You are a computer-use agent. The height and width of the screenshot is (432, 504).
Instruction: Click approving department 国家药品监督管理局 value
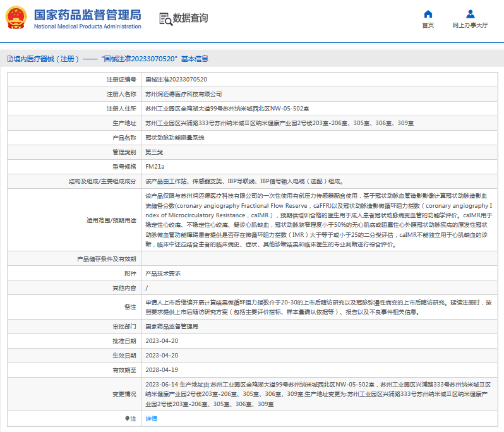point(172,327)
